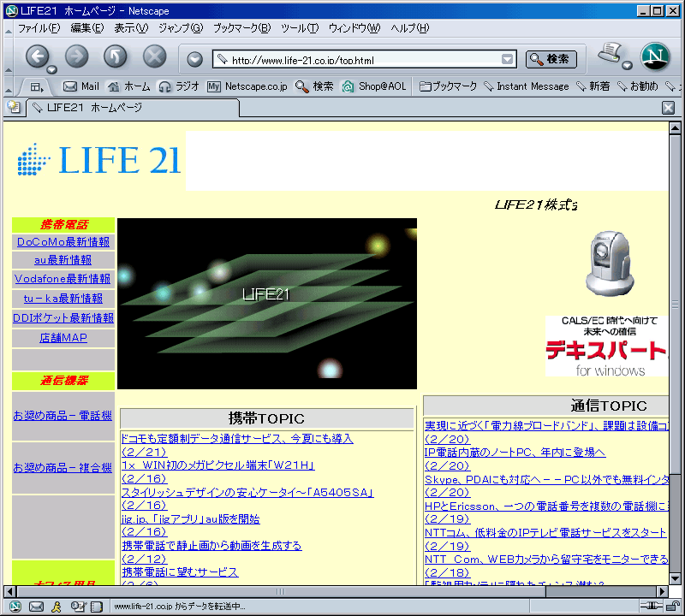Screen dimensions: 685x616
Task: Open the お勧め bookmark in toolbar
Action: [638, 86]
